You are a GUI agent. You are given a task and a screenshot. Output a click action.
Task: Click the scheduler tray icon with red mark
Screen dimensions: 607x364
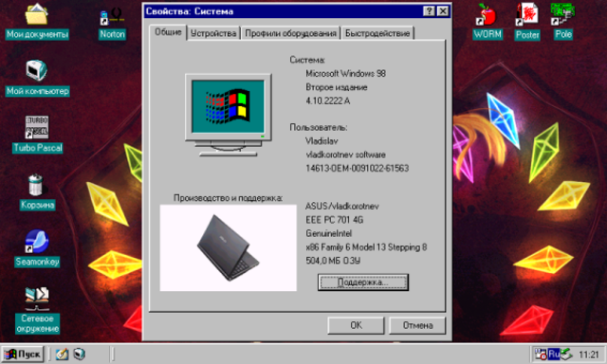tap(541, 354)
